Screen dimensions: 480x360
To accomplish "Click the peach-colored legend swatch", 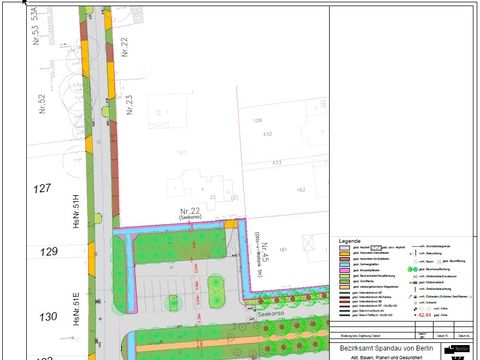I will point(344,287).
